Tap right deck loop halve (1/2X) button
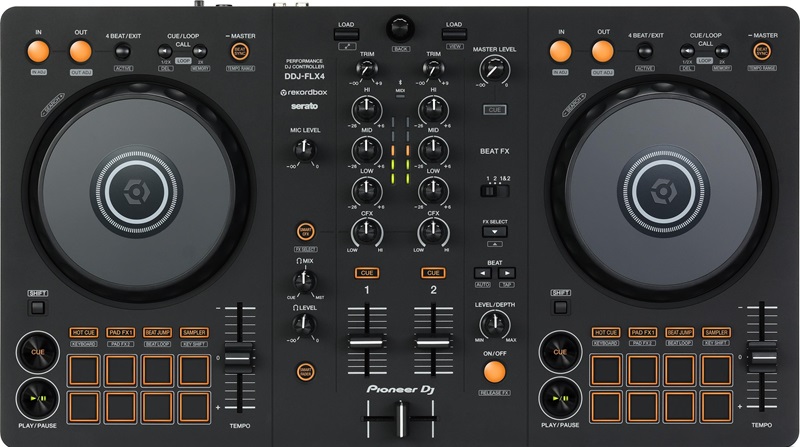 click(x=687, y=51)
